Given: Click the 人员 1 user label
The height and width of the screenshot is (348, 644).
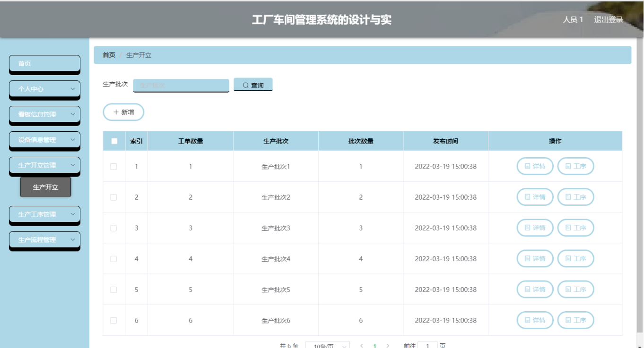Looking at the screenshot, I should pos(573,20).
